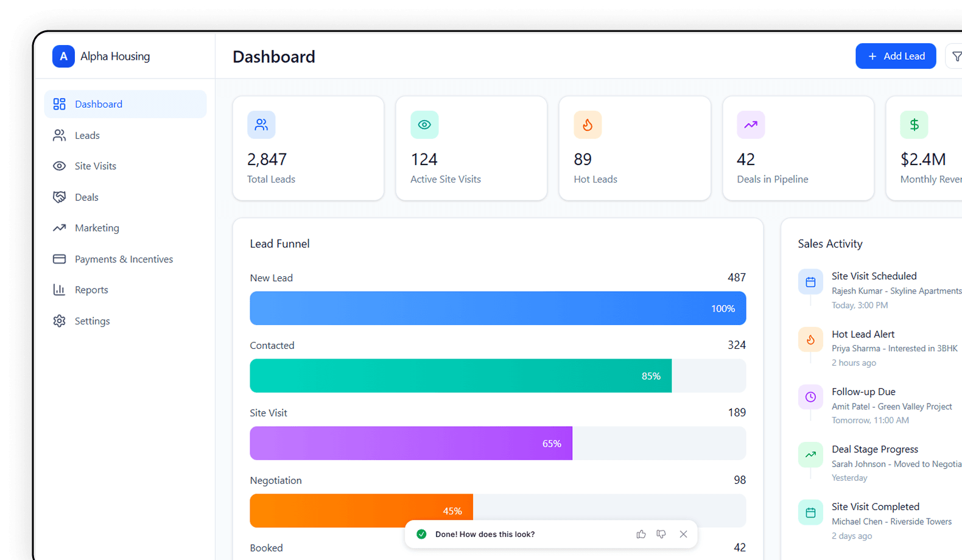Click the Add Lead button
The image size is (962, 560).
point(896,56)
